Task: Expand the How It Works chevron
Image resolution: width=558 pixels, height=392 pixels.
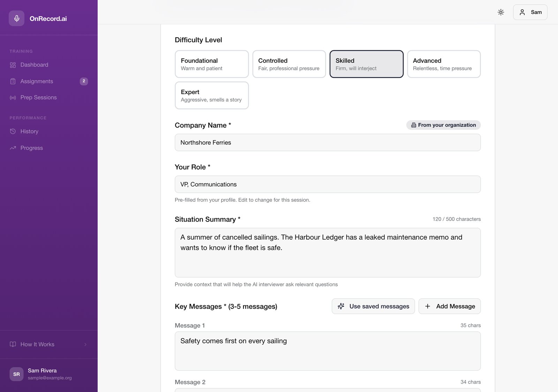Action: (85, 344)
